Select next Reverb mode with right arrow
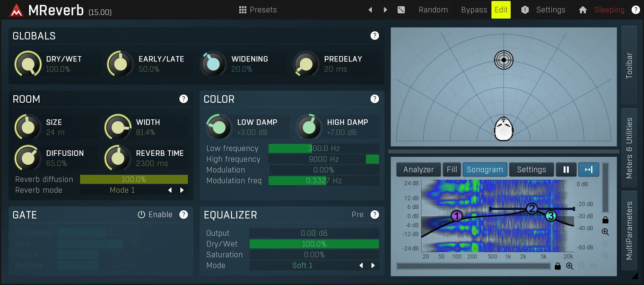The image size is (644, 285). click(x=182, y=190)
